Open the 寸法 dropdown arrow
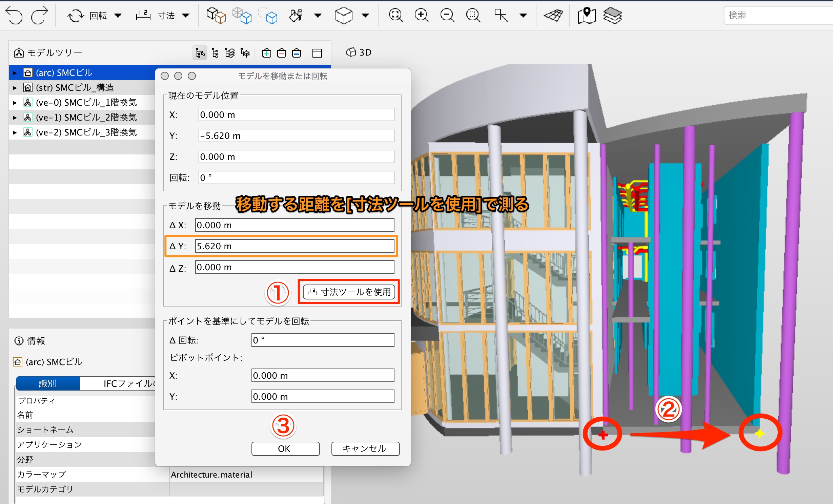This screenshot has height=504, width=833. click(186, 15)
